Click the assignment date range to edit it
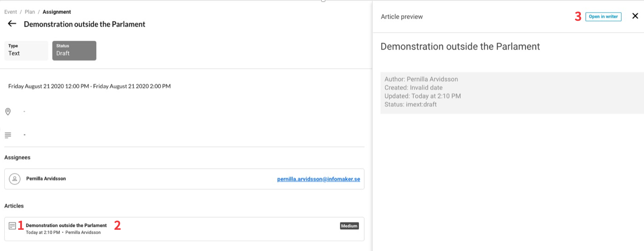 point(89,86)
